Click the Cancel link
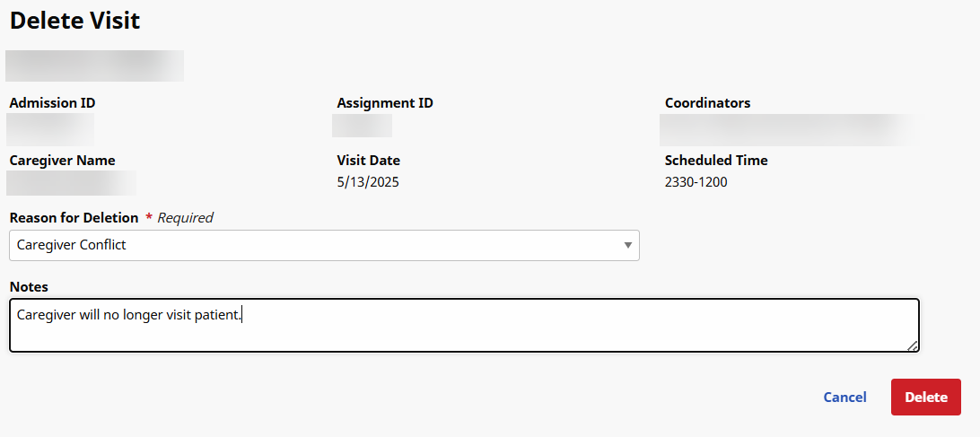 844,398
